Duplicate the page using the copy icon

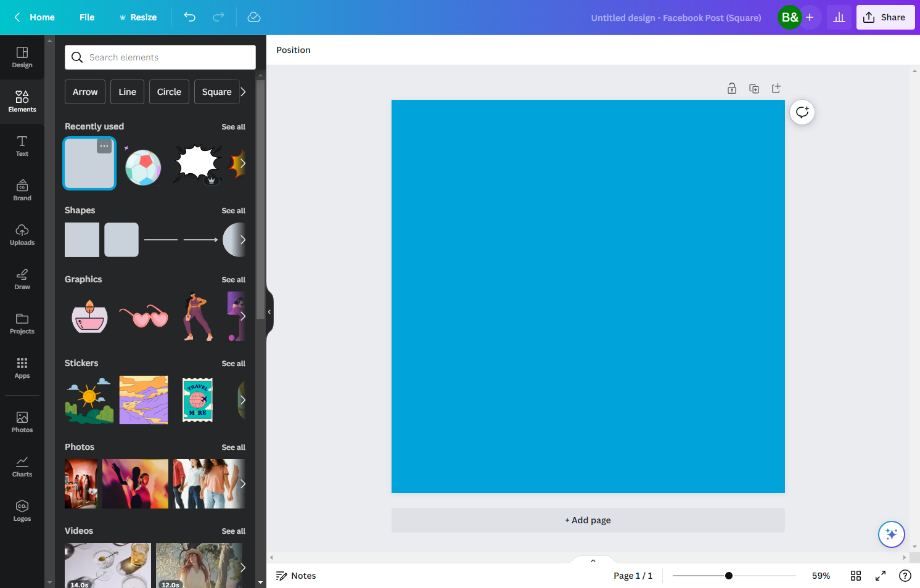(x=754, y=88)
